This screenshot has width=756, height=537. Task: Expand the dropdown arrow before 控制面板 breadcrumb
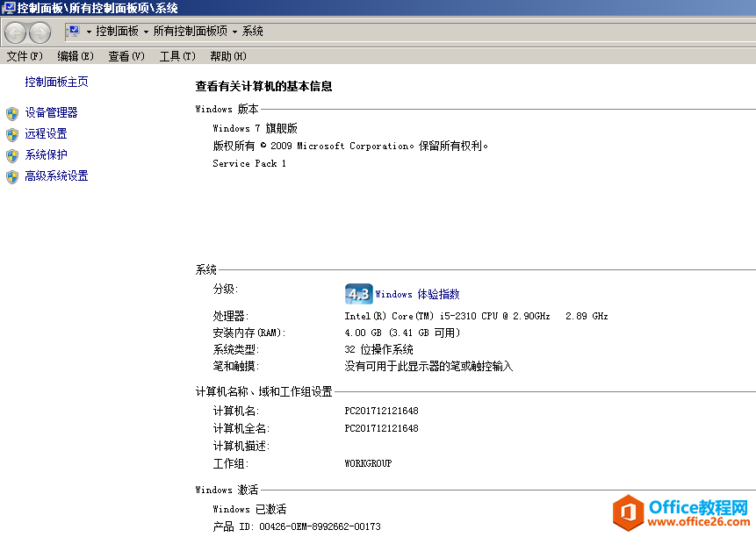tap(89, 32)
